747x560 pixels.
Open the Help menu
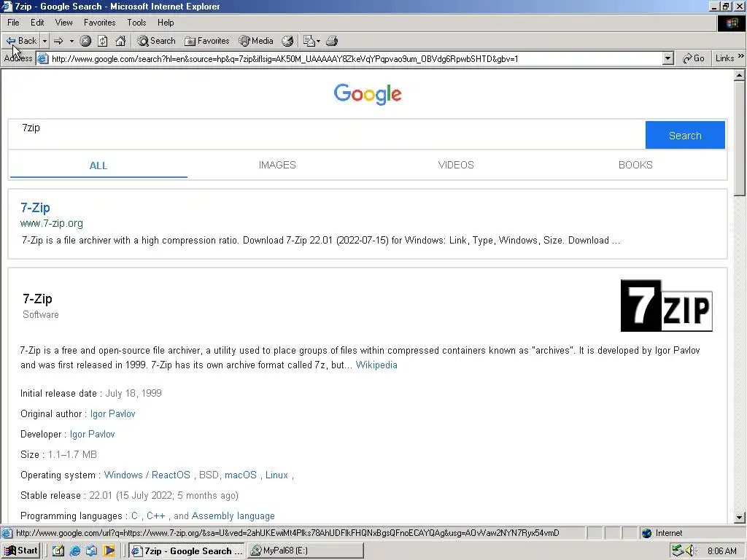click(166, 23)
